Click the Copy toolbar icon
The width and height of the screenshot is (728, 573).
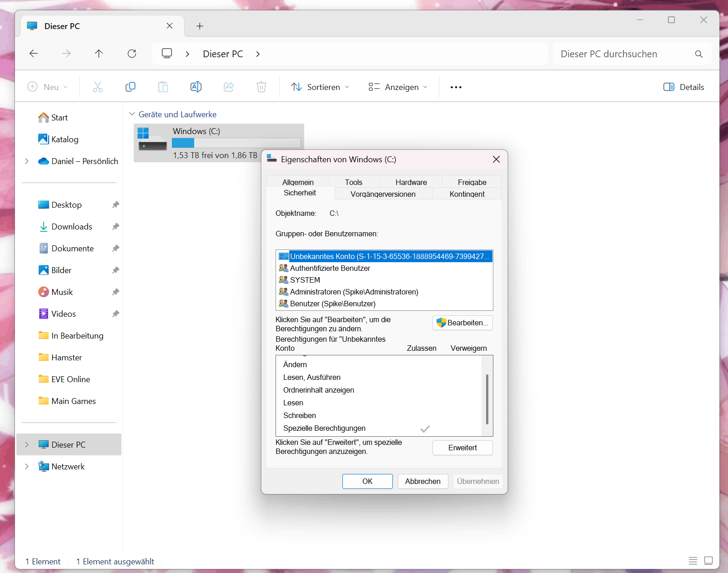pos(131,87)
